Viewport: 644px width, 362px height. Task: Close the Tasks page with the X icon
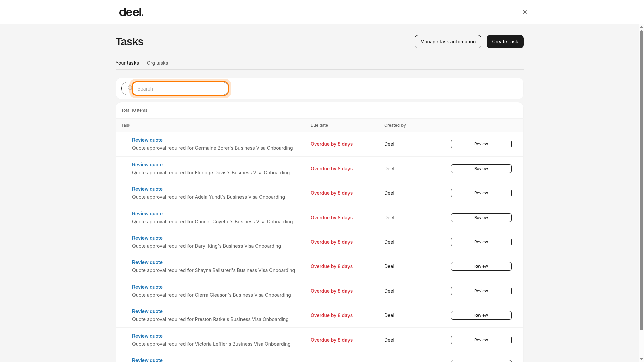coord(525,12)
